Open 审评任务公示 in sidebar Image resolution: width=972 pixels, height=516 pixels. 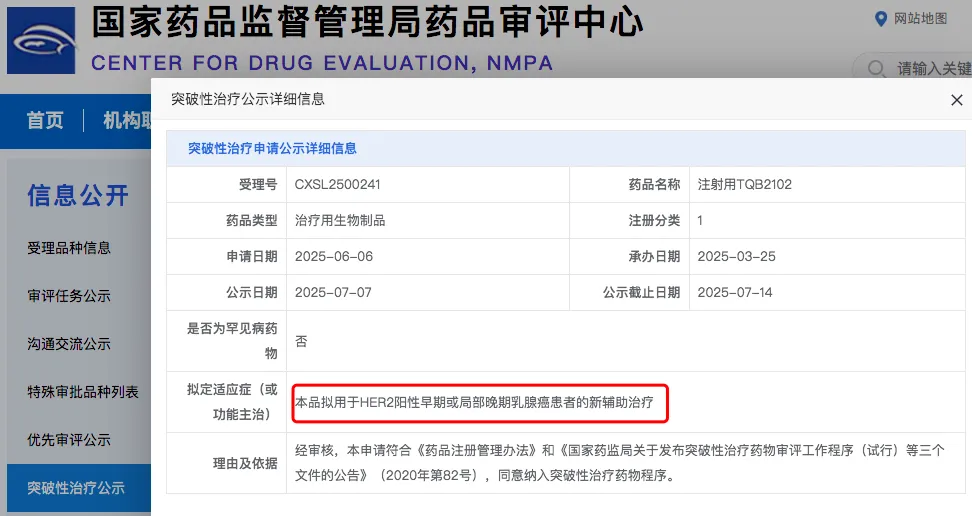coord(69,296)
